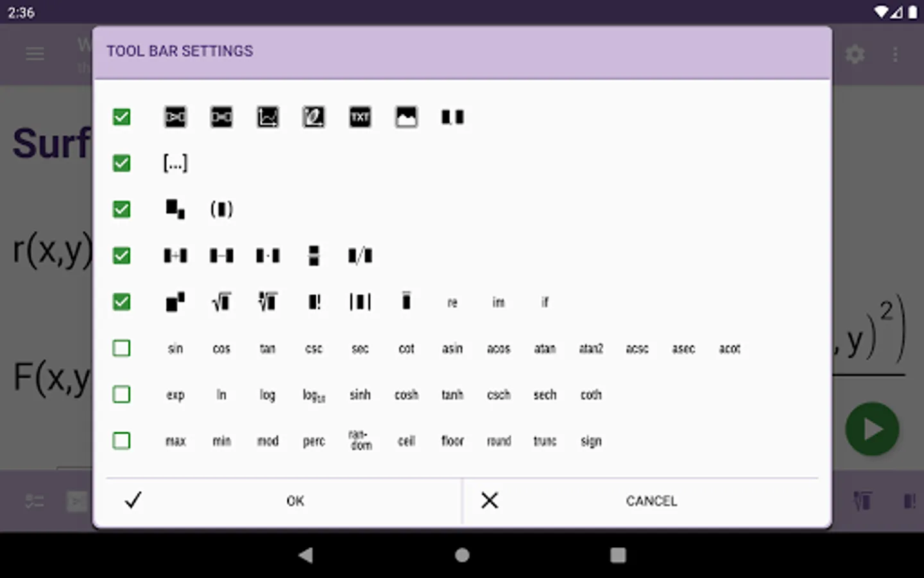The width and height of the screenshot is (924, 578).
Task: Pick the cos function
Action: (221, 349)
